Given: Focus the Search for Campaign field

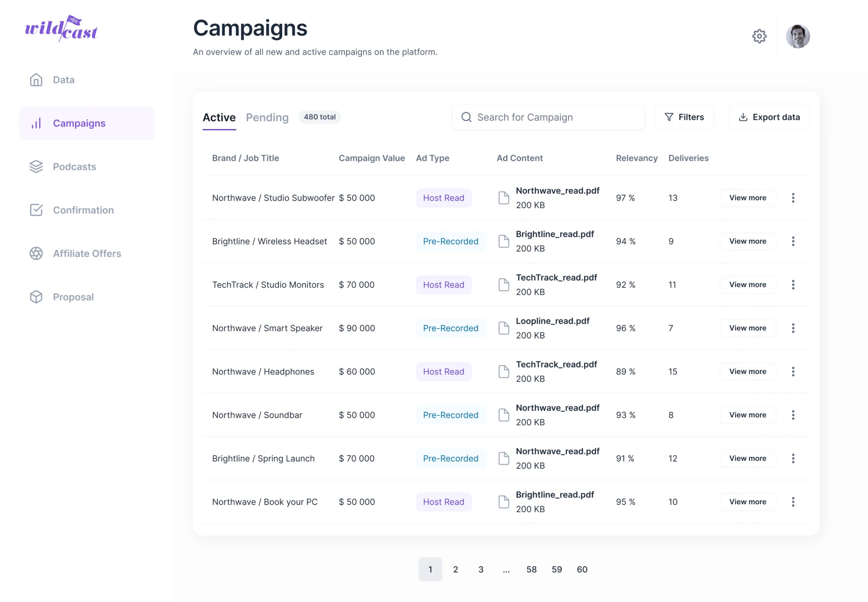Looking at the screenshot, I should coord(548,117).
